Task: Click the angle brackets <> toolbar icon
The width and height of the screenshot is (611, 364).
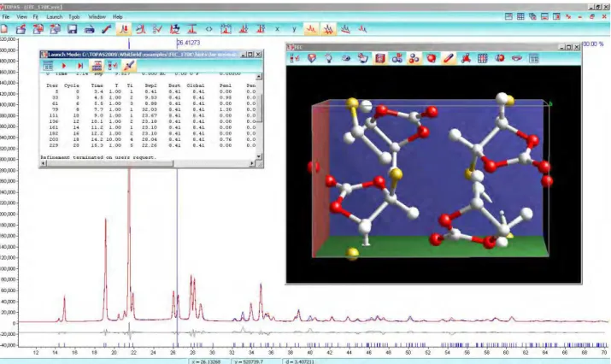Action: point(209,29)
